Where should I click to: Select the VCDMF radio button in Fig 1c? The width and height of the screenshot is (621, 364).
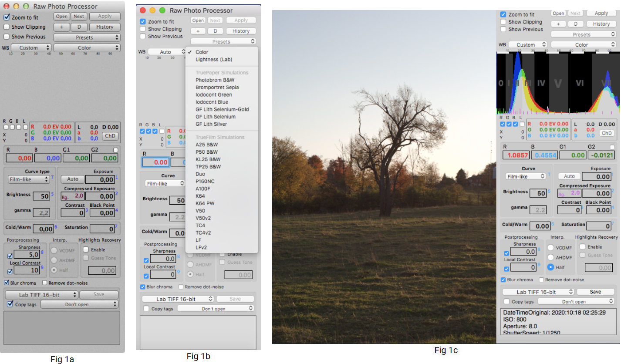(x=551, y=247)
